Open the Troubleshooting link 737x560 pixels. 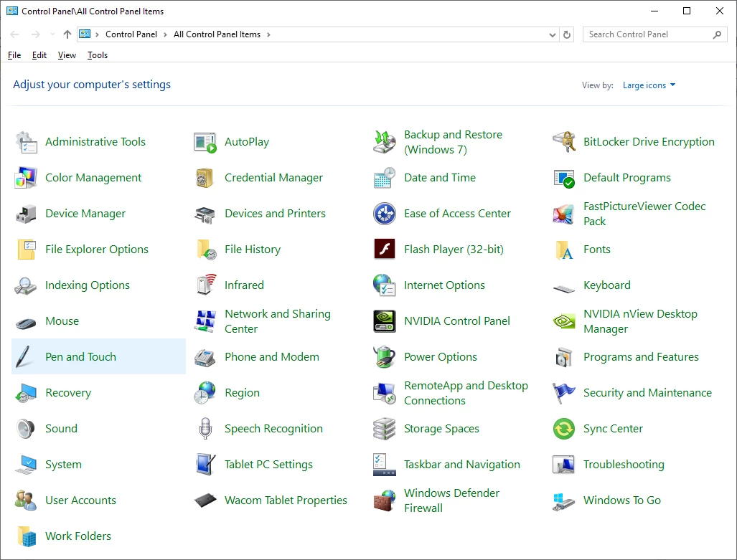click(624, 465)
